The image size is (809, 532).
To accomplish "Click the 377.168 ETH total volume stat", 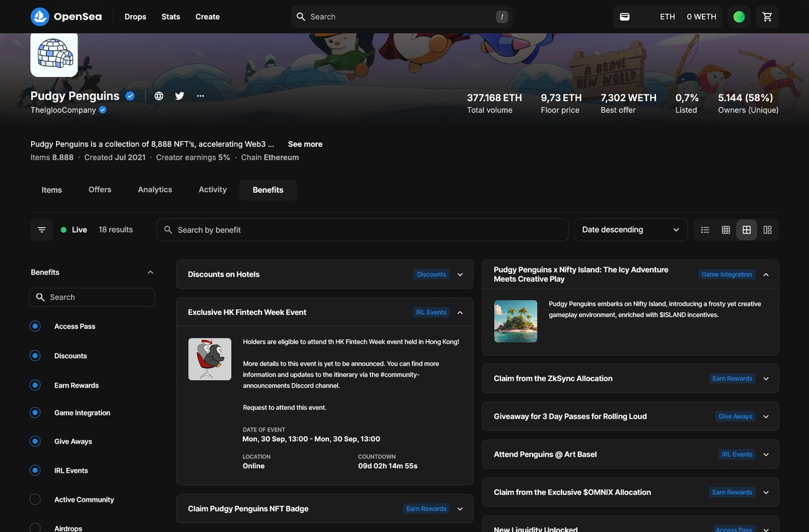I will click(x=494, y=103).
